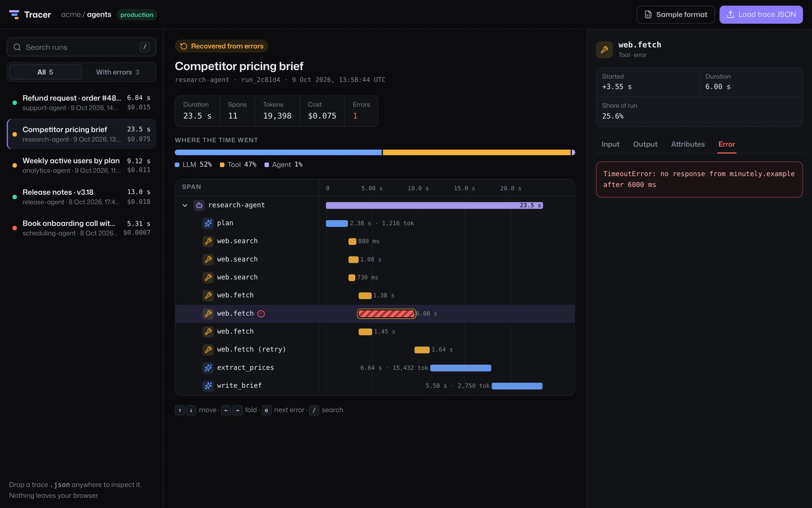Open the Input tab

pyautogui.click(x=610, y=144)
